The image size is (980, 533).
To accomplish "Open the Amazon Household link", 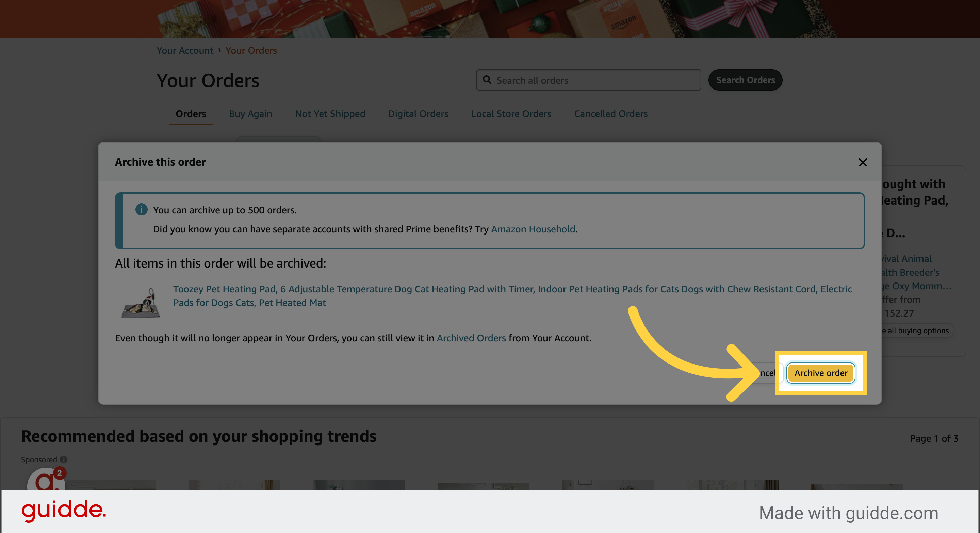I will click(533, 229).
